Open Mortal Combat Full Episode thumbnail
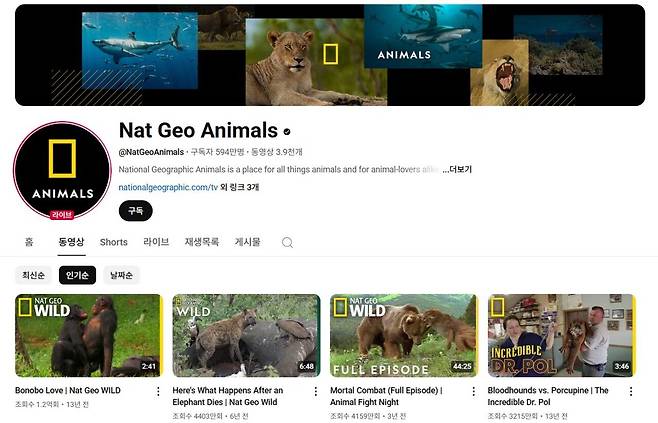Image resolution: width=658 pixels, height=423 pixels. 403,334
